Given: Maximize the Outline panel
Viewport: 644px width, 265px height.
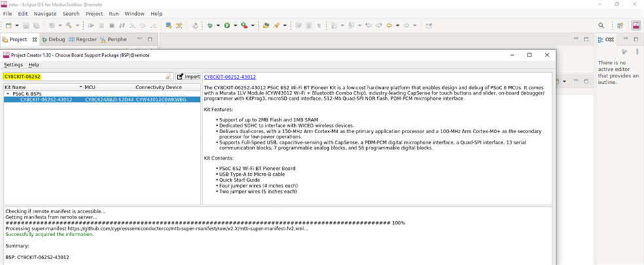Looking at the screenshot, I should (635, 39).
